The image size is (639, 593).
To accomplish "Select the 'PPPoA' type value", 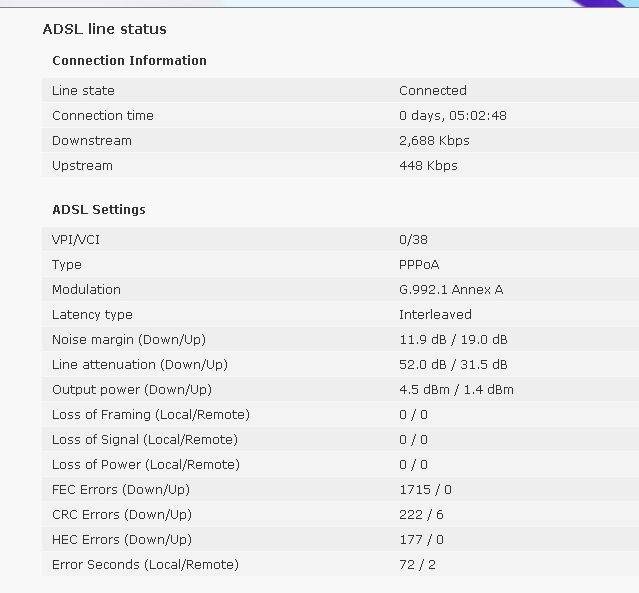I will coord(419,265).
